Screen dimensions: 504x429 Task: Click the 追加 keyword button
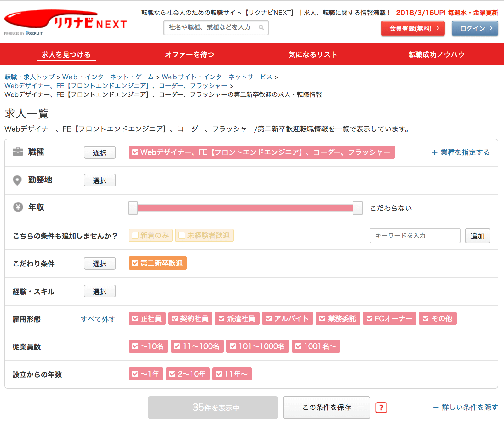point(478,236)
